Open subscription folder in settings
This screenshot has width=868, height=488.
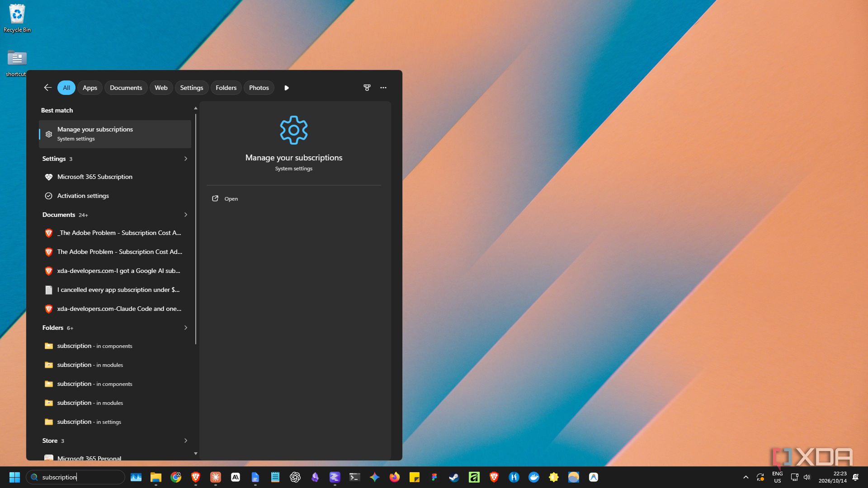point(115,422)
